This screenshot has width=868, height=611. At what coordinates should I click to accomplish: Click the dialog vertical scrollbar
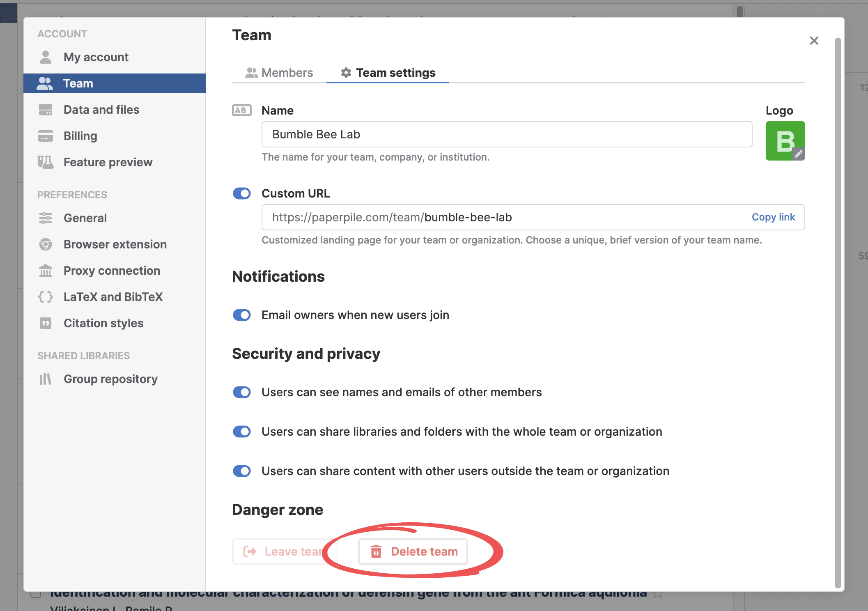[838, 312]
